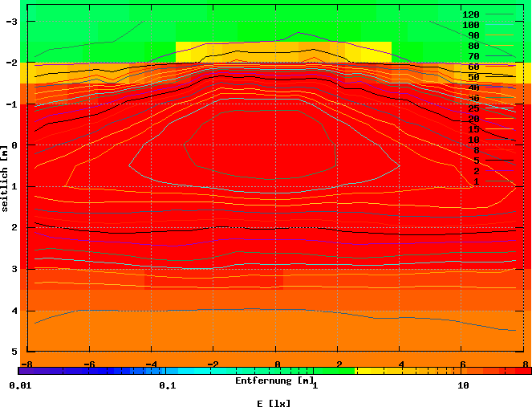Select the 50 contour legend label
This screenshot has height=407, width=532.
[473, 77]
